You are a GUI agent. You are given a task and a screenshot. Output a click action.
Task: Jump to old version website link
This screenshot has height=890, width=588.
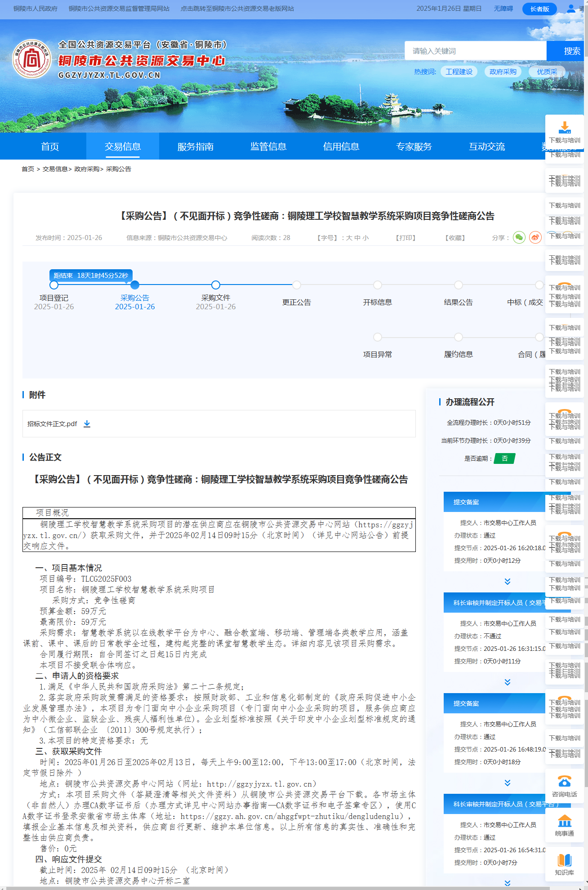(x=237, y=9)
